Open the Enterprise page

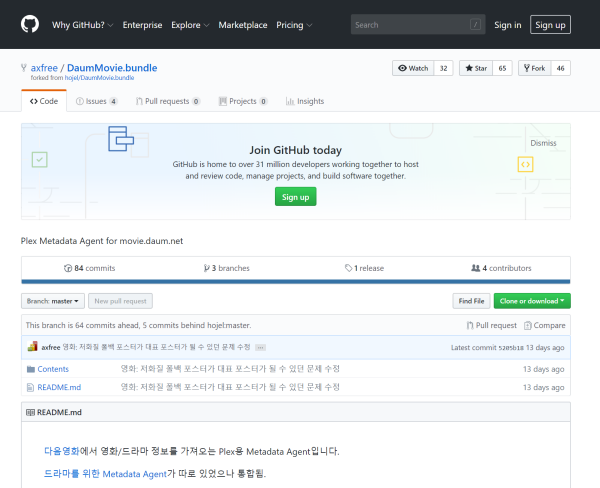(142, 25)
